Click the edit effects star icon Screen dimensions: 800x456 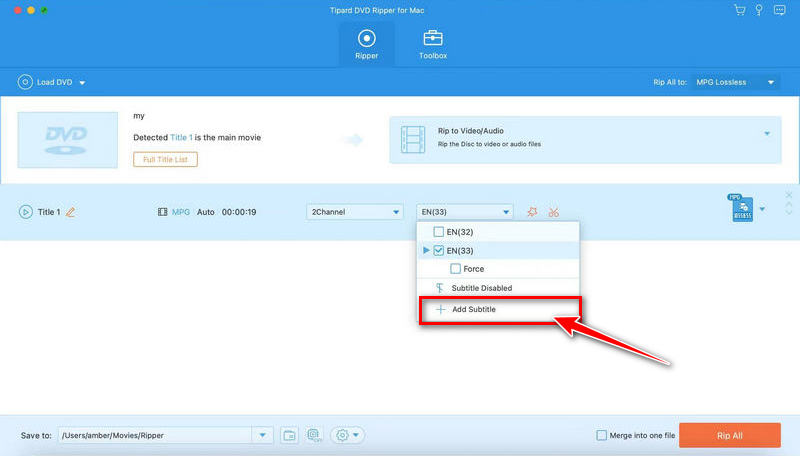tap(532, 212)
